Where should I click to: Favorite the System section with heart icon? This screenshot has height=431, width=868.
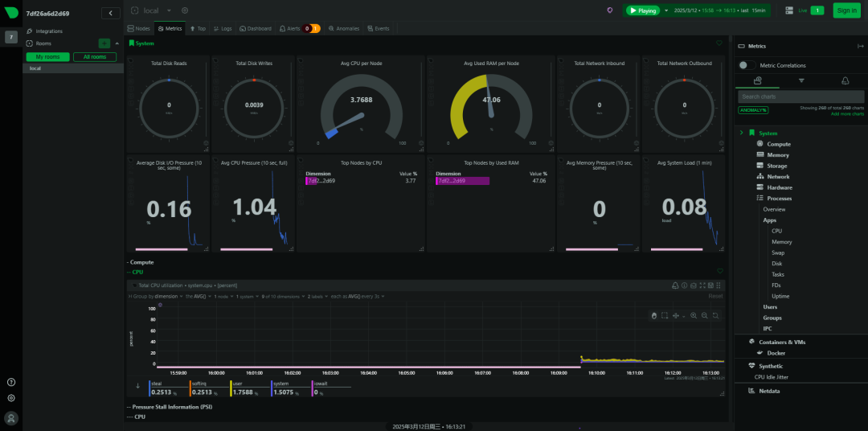(719, 43)
